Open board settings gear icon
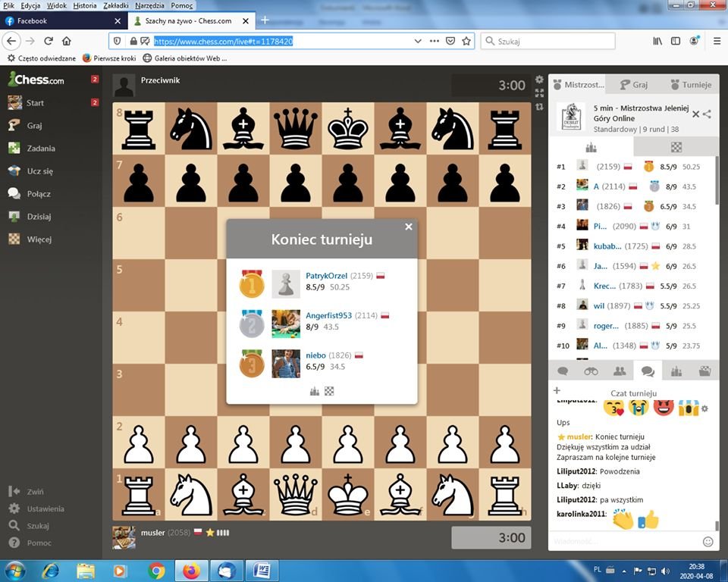 tap(539, 80)
